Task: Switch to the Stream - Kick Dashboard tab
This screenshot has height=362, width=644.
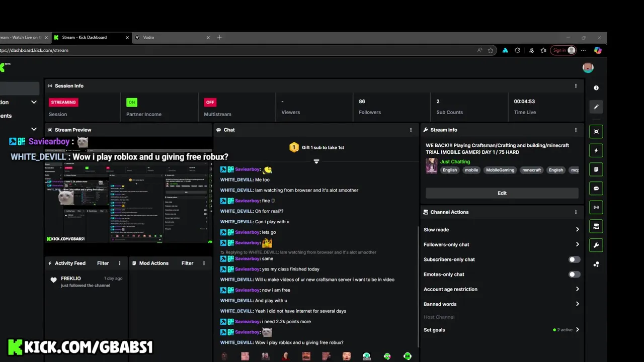Action: 92,37
